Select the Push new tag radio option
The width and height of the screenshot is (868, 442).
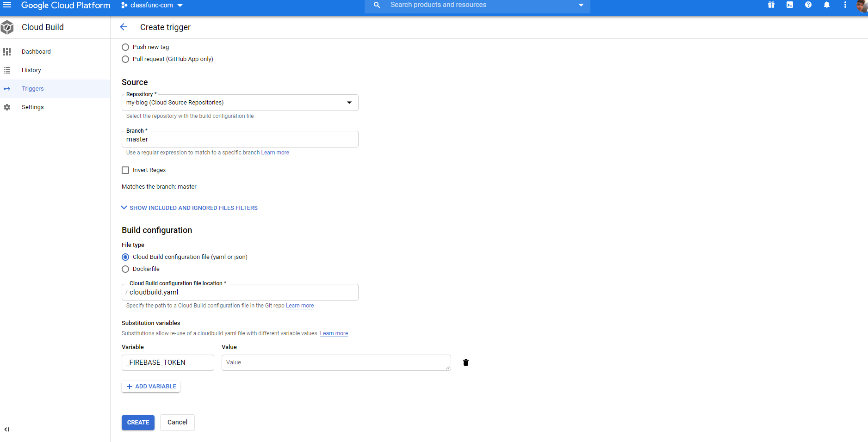pos(125,47)
